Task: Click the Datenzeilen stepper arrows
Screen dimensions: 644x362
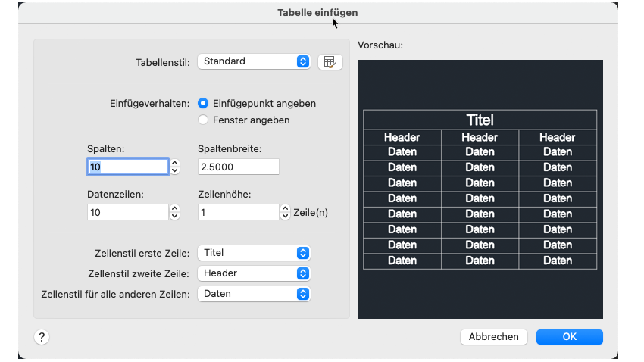Action: click(175, 213)
